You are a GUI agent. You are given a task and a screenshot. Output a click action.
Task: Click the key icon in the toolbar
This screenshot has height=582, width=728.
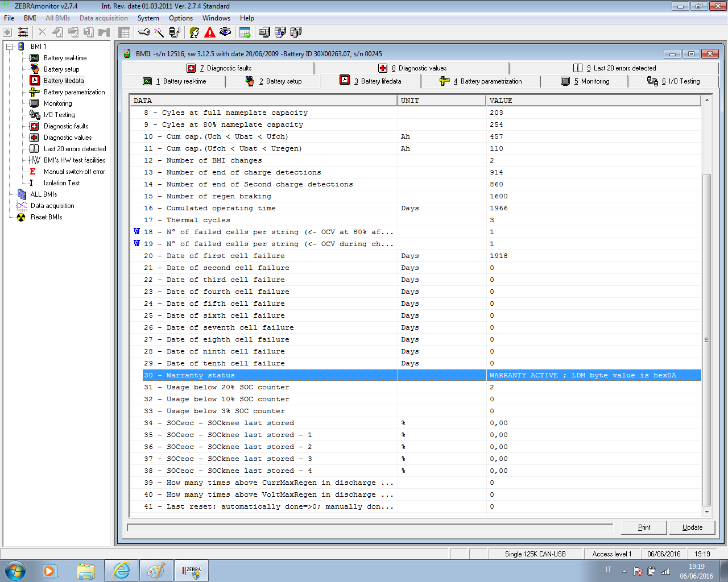point(144,32)
